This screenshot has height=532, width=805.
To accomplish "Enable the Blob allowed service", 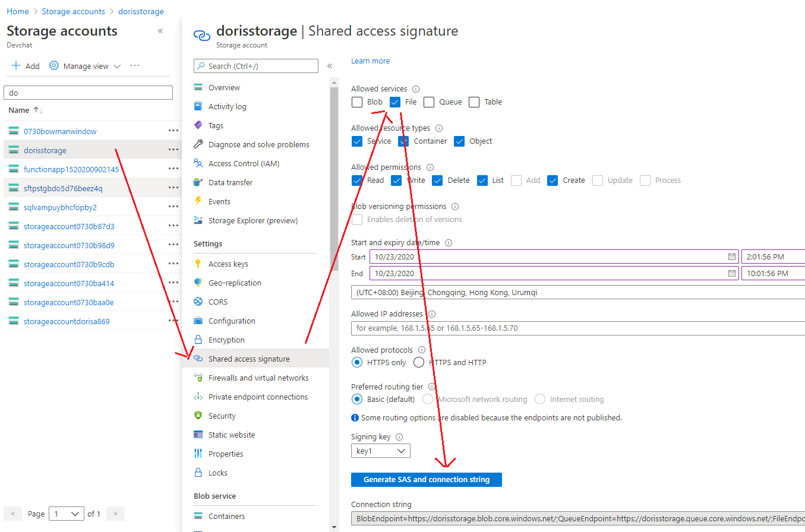I will tap(357, 102).
